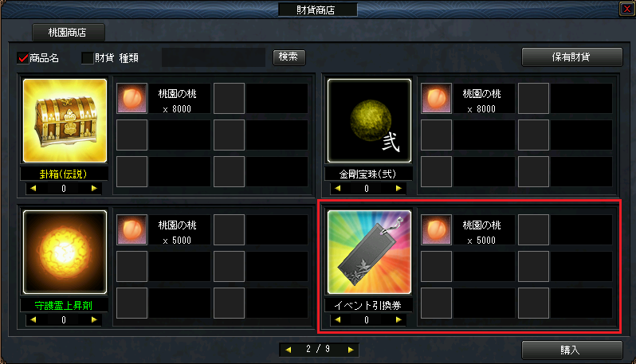Open the 保有財貨 button
The width and height of the screenshot is (636, 364).
572,57
